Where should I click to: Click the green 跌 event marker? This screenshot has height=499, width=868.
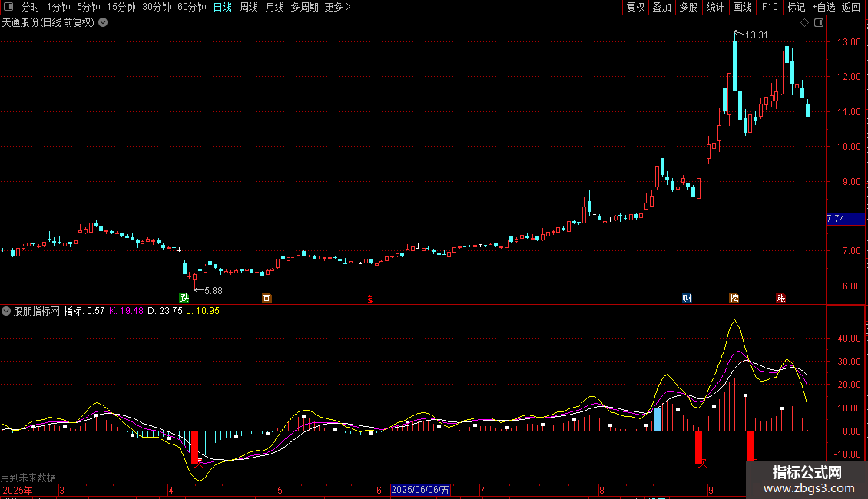(x=184, y=298)
